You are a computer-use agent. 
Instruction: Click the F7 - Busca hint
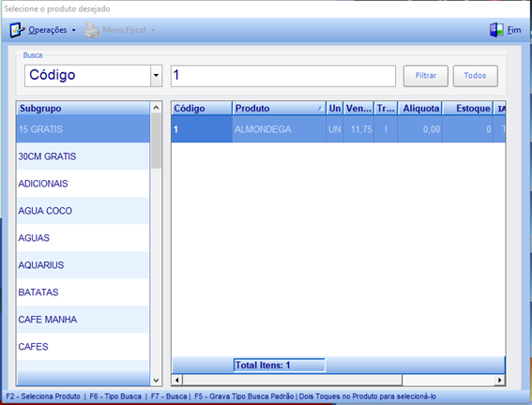pos(169,397)
